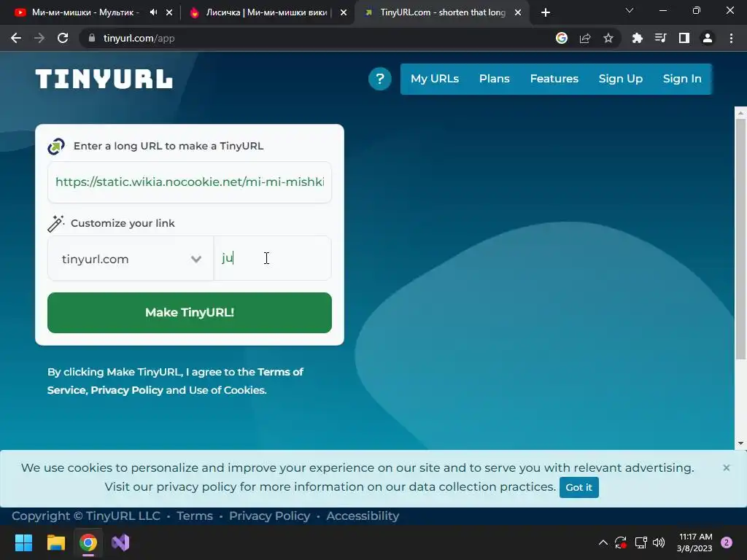Close the Ми-ми-мишки YouTube tab

[x=169, y=12]
